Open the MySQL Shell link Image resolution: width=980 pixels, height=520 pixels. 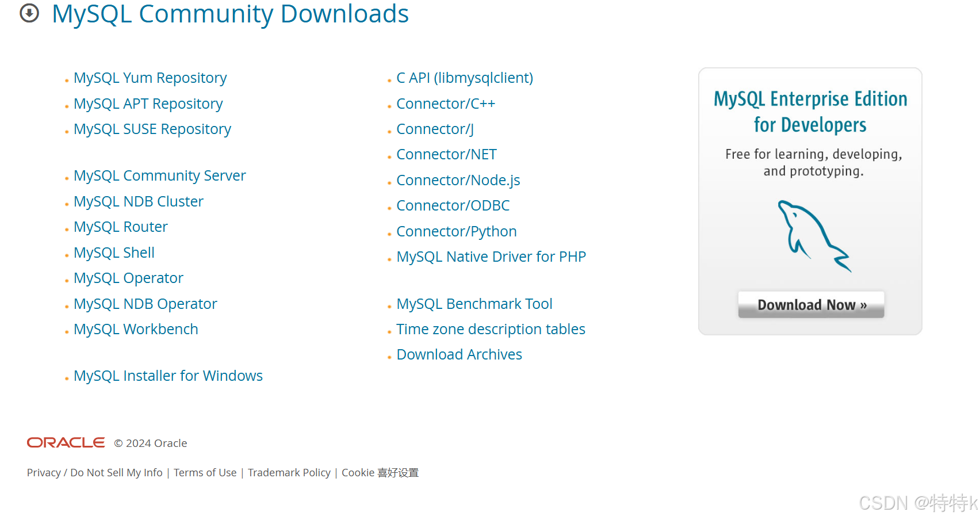114,253
